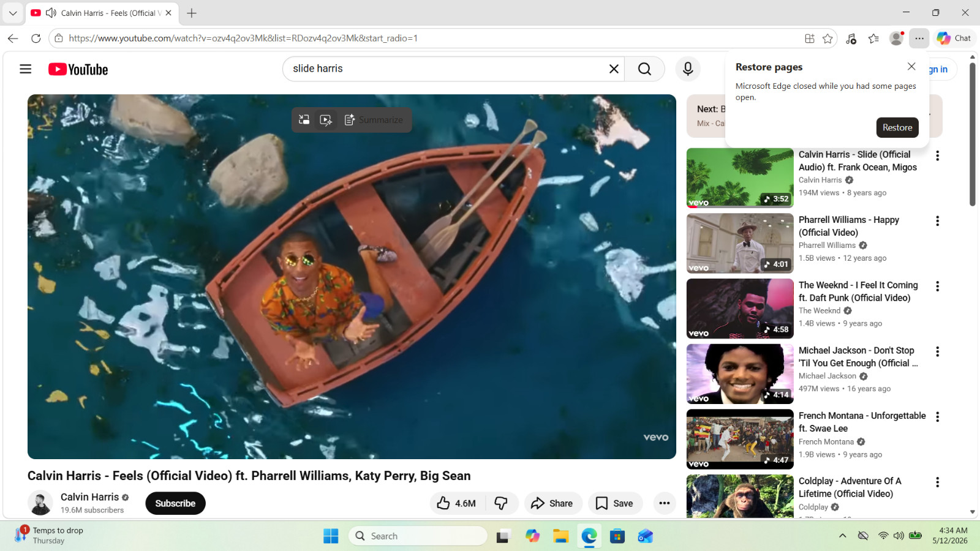Open File Explorer from taskbar
This screenshot has width=980, height=551.
click(561, 536)
